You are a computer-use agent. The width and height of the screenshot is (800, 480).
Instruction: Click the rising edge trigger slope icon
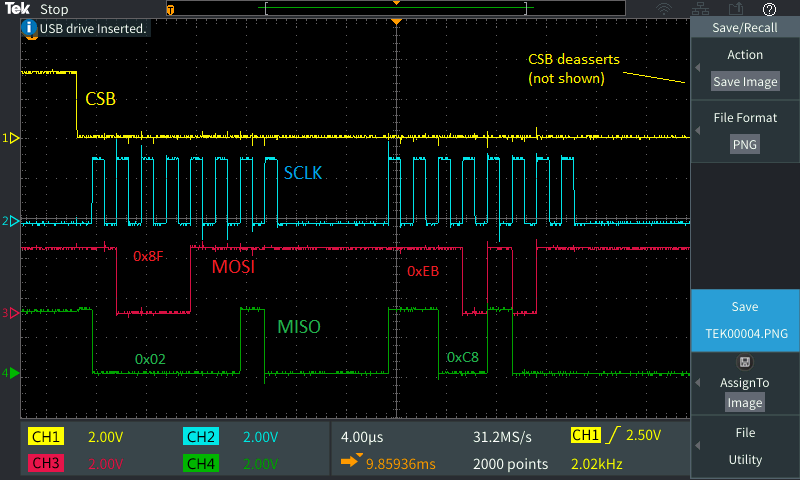pos(612,435)
